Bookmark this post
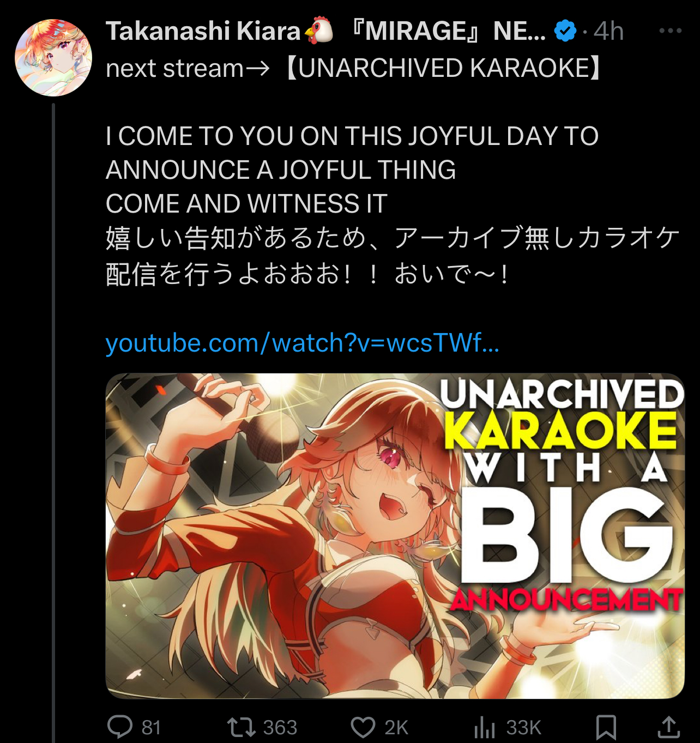This screenshot has height=743, width=700. (606, 727)
